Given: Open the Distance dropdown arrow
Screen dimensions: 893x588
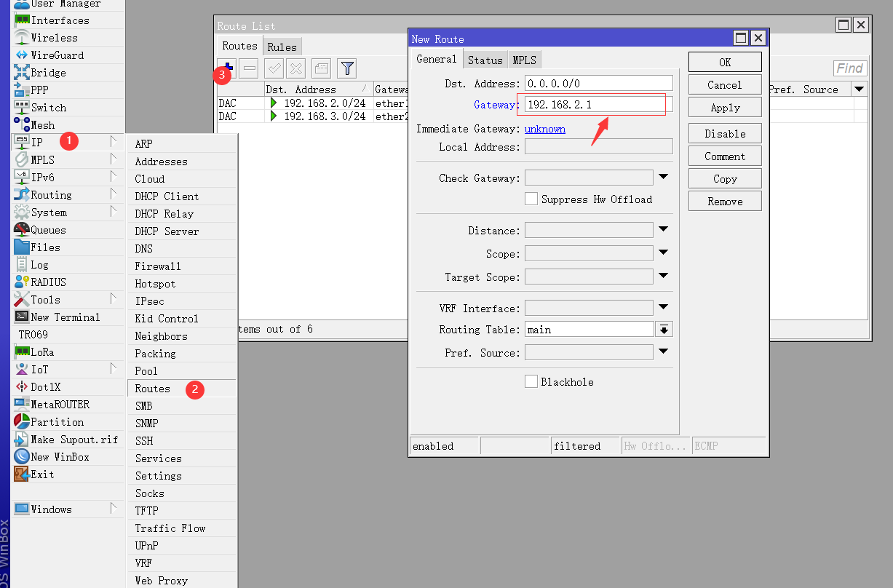Looking at the screenshot, I should pyautogui.click(x=664, y=229).
